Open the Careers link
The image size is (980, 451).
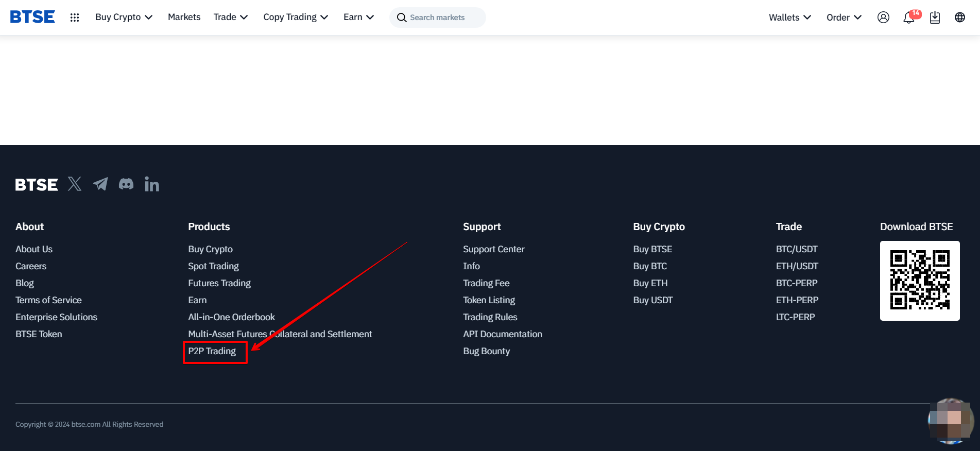pos(31,266)
